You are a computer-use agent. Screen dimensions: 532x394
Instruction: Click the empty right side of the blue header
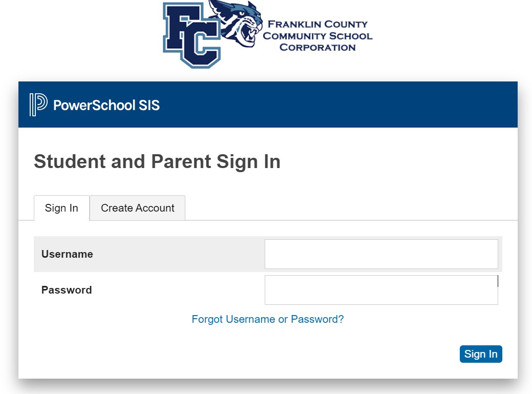coord(384,105)
